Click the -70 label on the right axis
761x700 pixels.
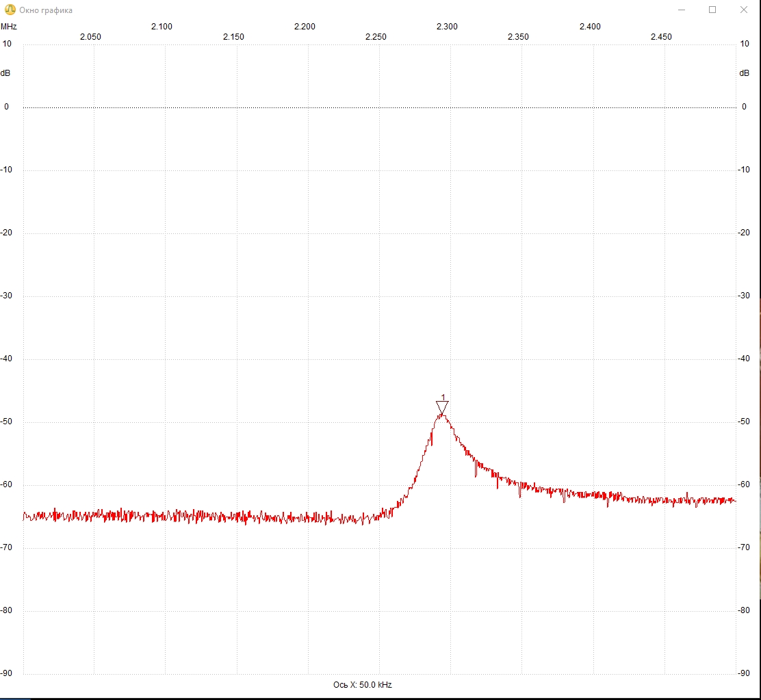coord(743,547)
